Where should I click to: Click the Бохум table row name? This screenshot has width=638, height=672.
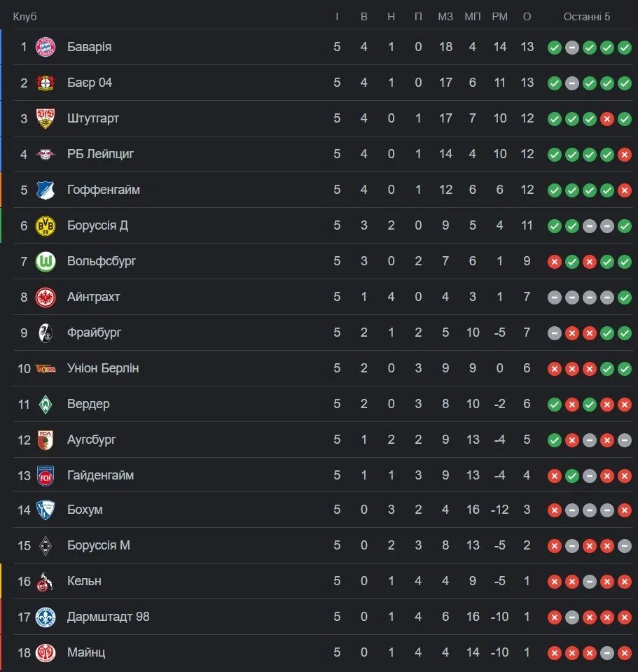(x=85, y=510)
